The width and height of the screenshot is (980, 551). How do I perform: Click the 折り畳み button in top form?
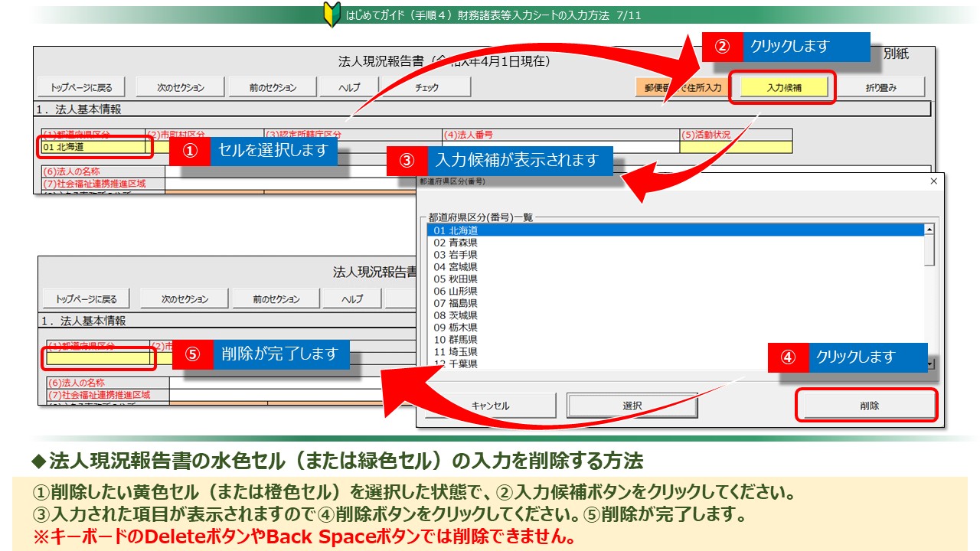[880, 87]
